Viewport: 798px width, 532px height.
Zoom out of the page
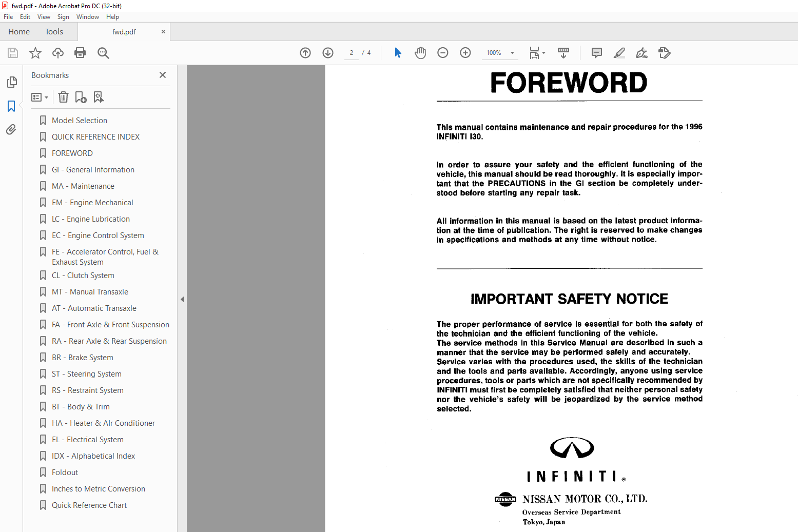tap(443, 53)
